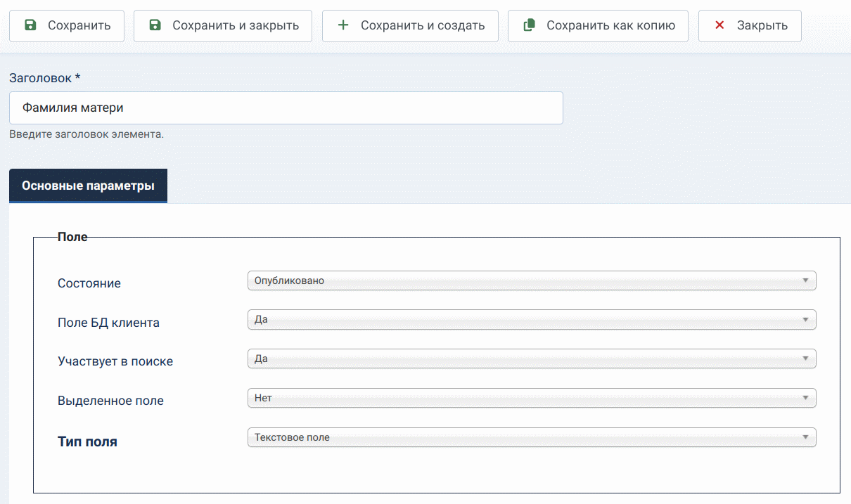Expand the Выделенное поле dropdown set to Нет
The width and height of the screenshot is (851, 504).
531,399
